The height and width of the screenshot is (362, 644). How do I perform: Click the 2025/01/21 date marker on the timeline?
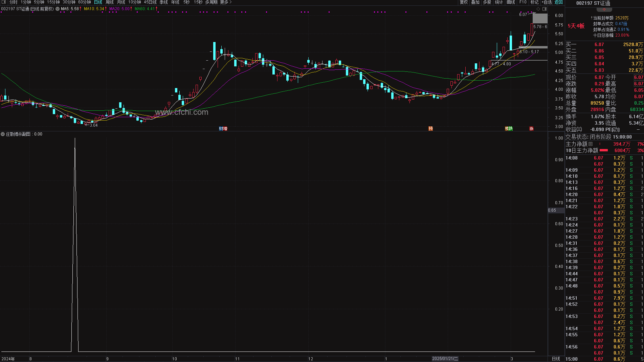coord(445,359)
